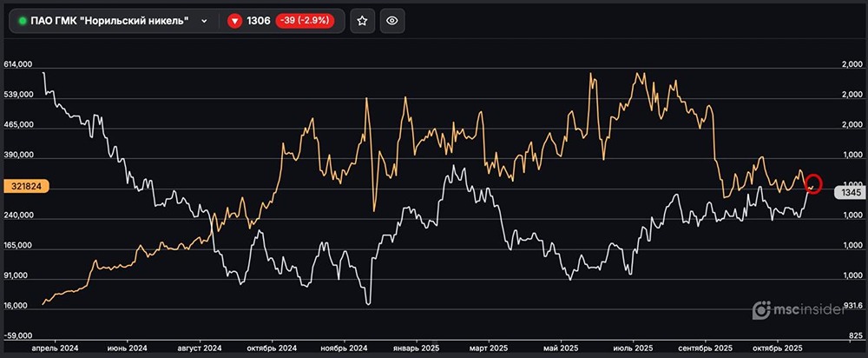Click the orange 321824 axis value label
Viewport: 868px width, 358px height.
tap(27, 187)
